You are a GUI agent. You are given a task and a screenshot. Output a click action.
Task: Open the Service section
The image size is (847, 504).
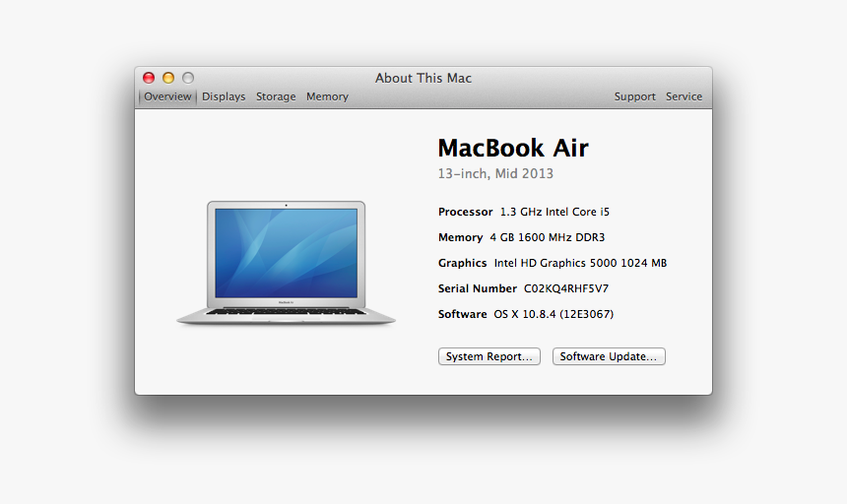(x=684, y=96)
